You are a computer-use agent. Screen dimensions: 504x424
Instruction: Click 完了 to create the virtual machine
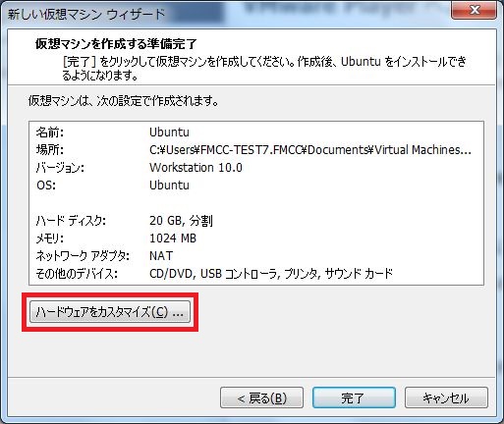coord(354,397)
